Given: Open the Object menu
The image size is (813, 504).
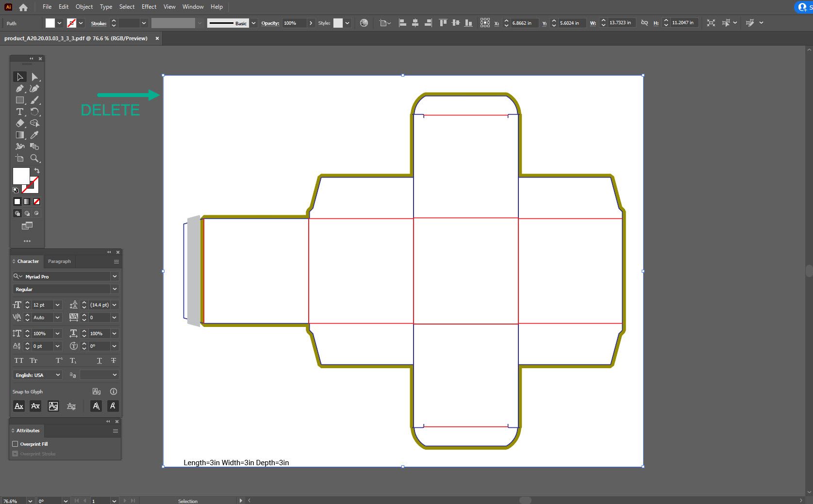Looking at the screenshot, I should pyautogui.click(x=84, y=7).
